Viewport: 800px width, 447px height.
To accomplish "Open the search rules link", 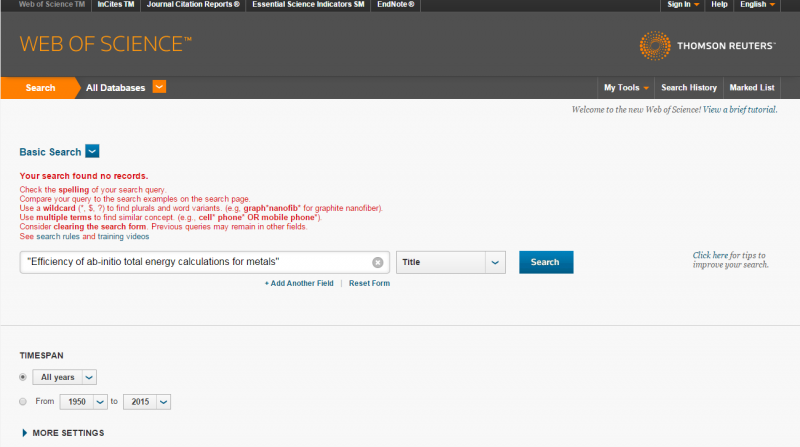I will (x=58, y=236).
